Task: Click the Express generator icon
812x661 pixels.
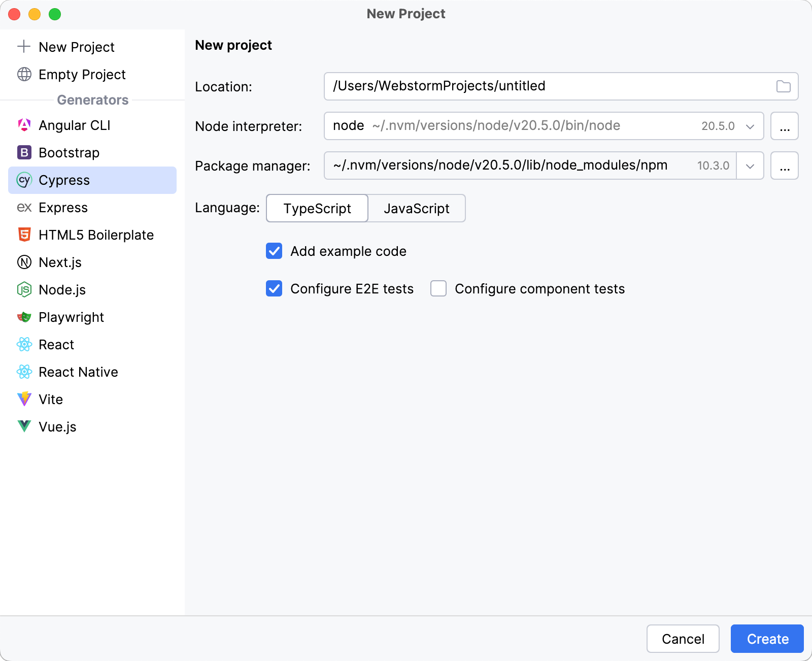Action: click(24, 207)
